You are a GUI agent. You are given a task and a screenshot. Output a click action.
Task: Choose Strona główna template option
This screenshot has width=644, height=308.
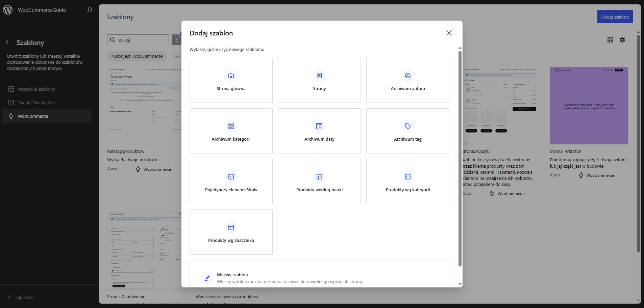pyautogui.click(x=231, y=80)
